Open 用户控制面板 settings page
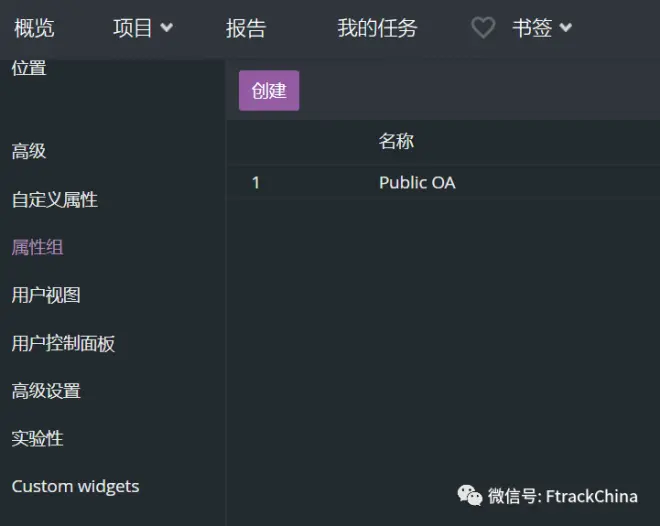Screen dimensions: 660x526 (63, 343)
